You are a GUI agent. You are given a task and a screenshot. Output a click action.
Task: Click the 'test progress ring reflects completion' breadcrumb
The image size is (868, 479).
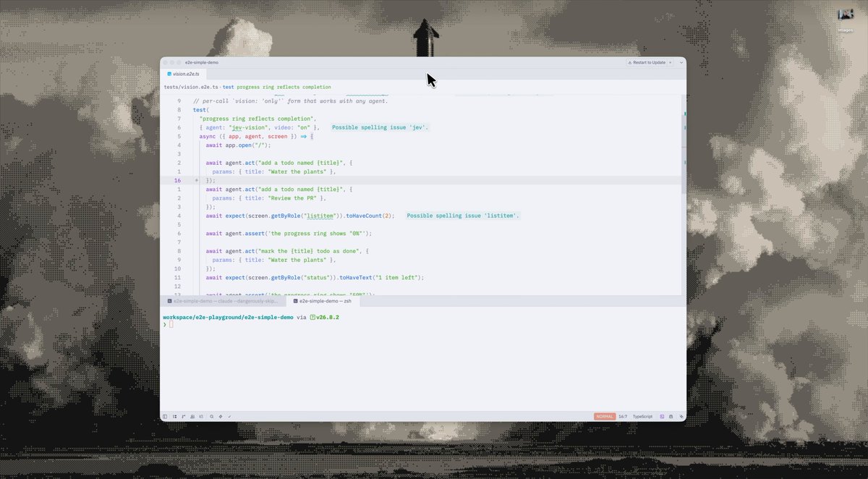point(277,87)
